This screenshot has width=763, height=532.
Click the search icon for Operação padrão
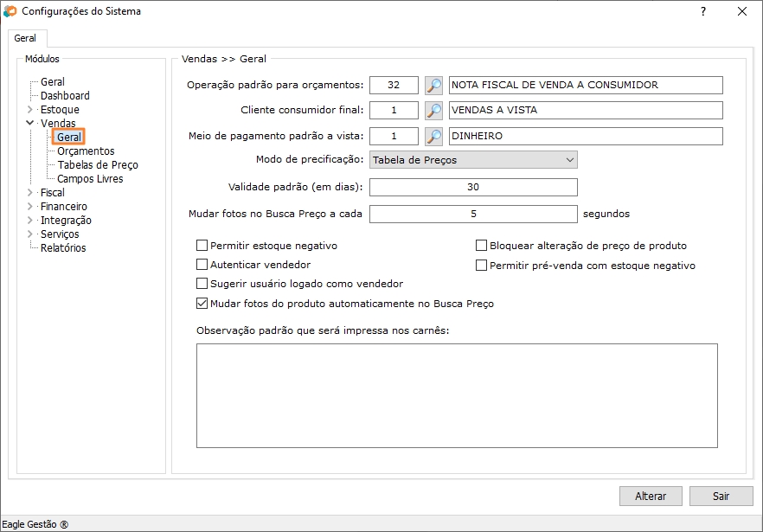coord(433,85)
